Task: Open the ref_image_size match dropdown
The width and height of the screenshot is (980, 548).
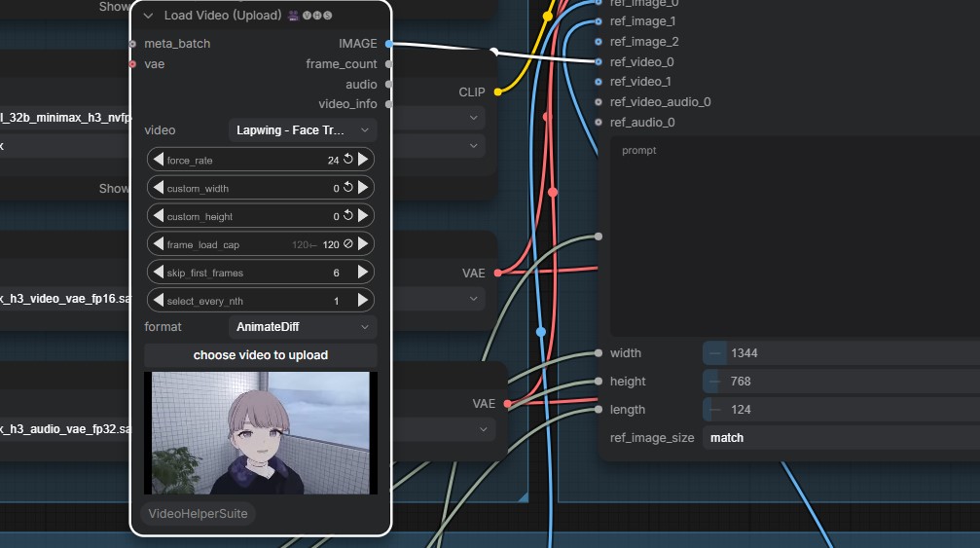Action: pos(841,437)
